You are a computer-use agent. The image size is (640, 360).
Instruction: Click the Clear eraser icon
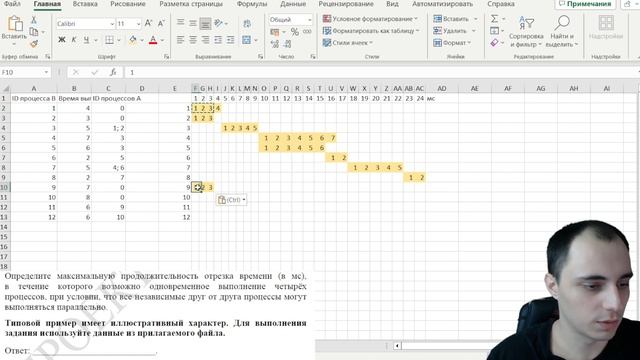click(494, 42)
